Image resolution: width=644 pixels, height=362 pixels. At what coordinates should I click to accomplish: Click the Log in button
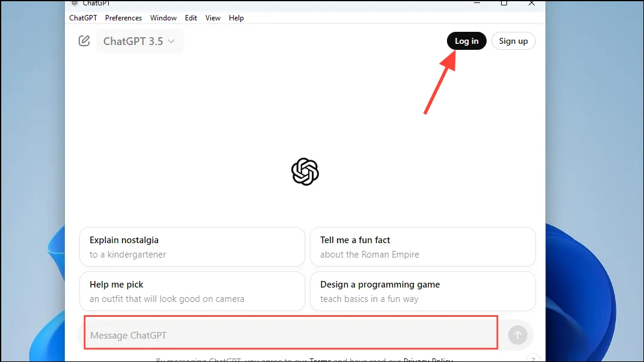(x=466, y=41)
